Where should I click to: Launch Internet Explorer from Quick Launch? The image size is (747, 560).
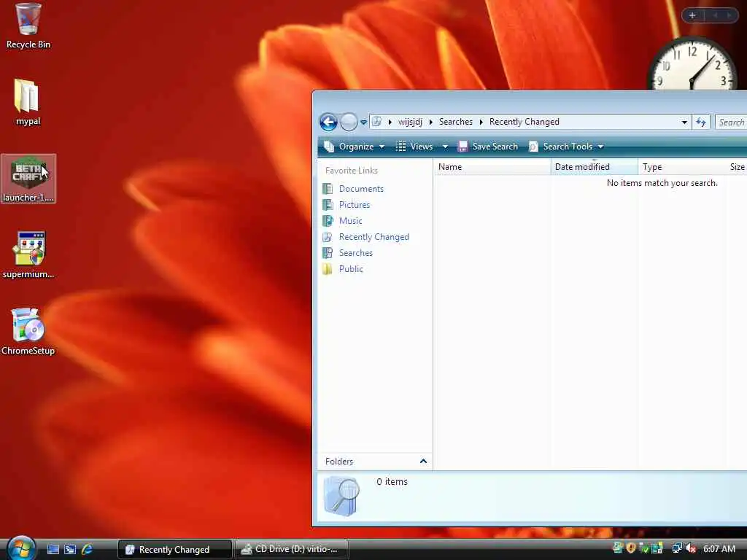(87, 550)
